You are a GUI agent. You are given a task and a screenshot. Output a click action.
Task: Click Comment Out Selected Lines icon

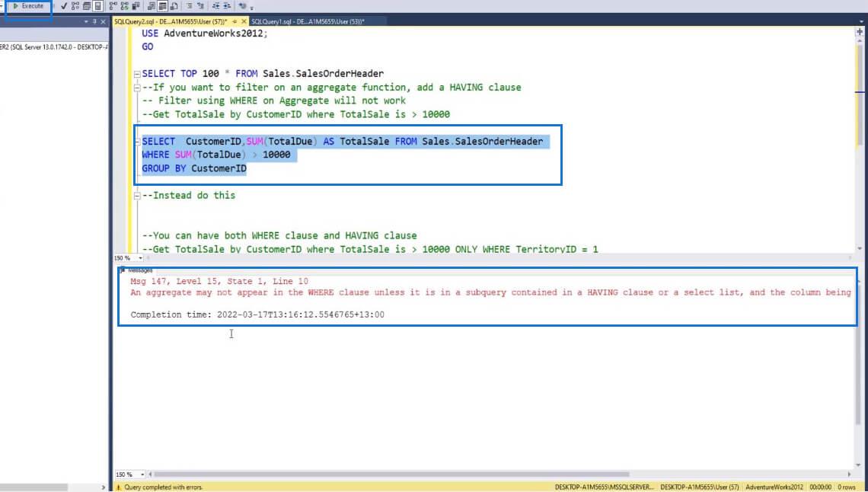click(190, 6)
